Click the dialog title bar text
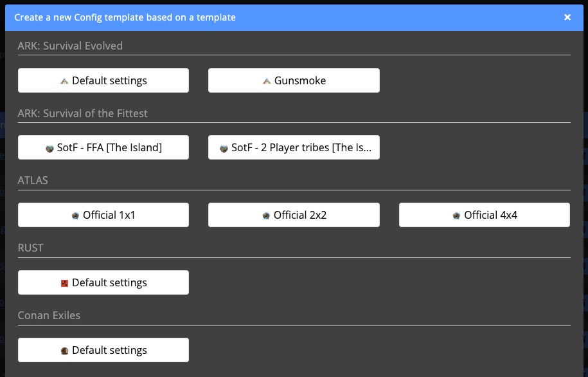 point(125,18)
